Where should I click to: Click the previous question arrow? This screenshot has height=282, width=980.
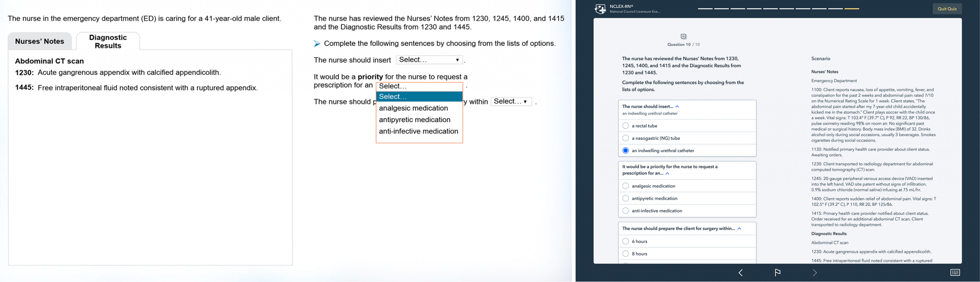[x=740, y=272]
